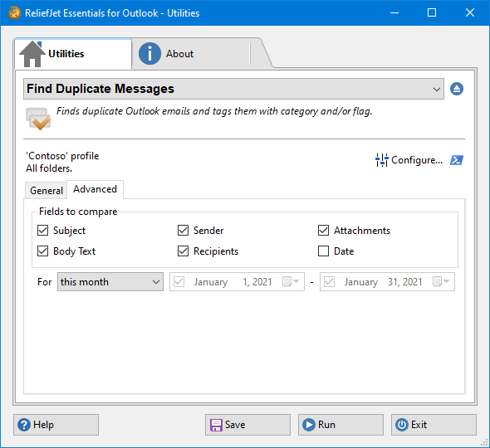This screenshot has height=448, width=490.
Task: Uncheck the Recipients checkbox
Action: pyautogui.click(x=183, y=251)
